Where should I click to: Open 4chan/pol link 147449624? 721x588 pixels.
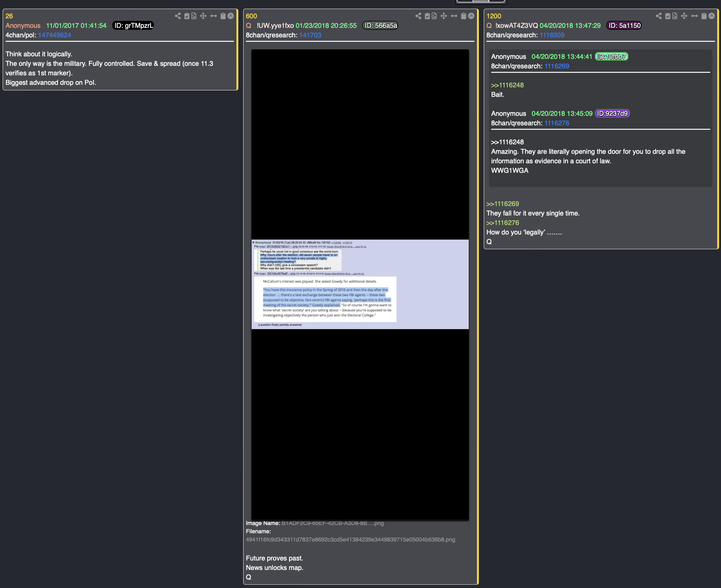(54, 35)
